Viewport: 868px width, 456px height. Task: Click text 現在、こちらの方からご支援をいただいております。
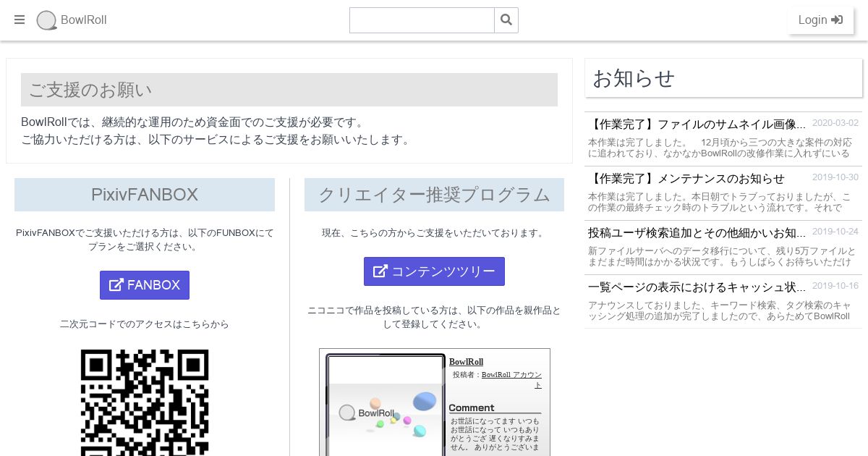[434, 233]
